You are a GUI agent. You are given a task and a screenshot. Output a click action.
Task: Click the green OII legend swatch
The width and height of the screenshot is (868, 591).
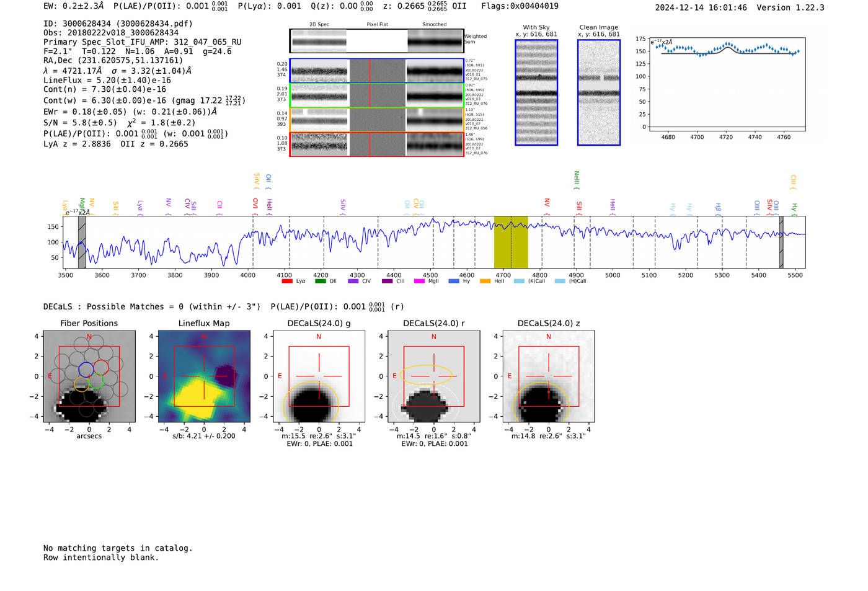pyautogui.click(x=320, y=282)
